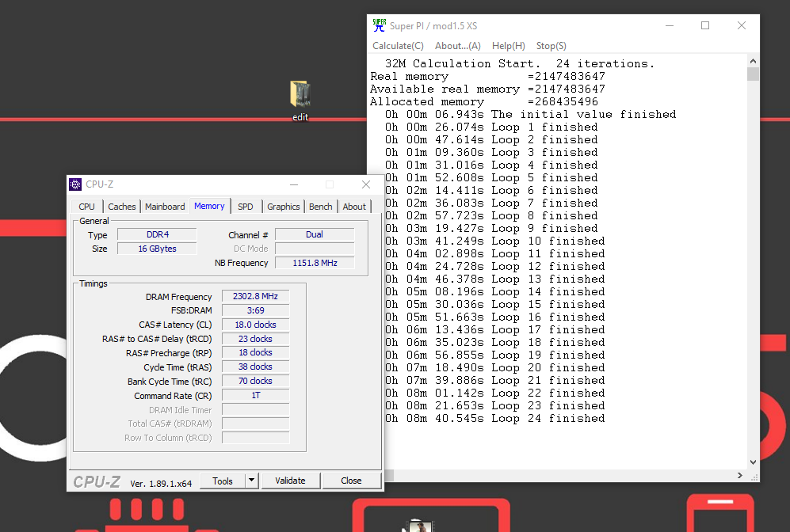Click the memory Type field DDR4
The width and height of the screenshot is (790, 532).
point(157,234)
